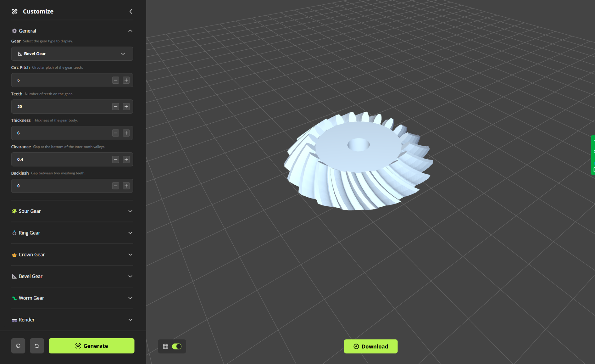Click the 'General' section title
Viewport: 595px width, 364px height.
27,31
